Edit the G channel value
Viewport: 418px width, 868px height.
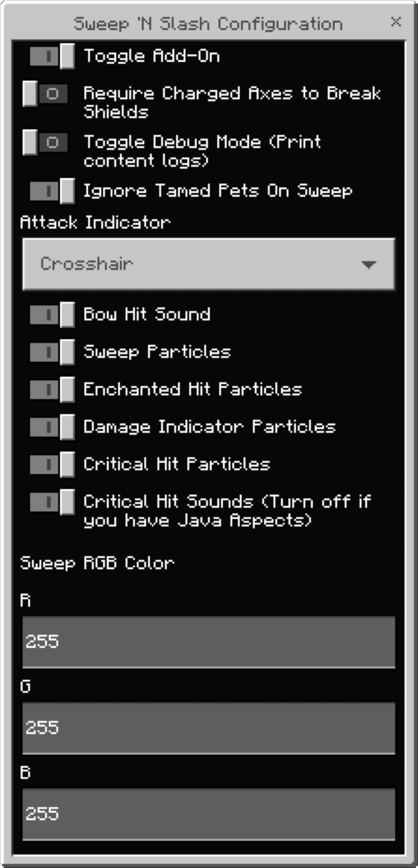[209, 728]
